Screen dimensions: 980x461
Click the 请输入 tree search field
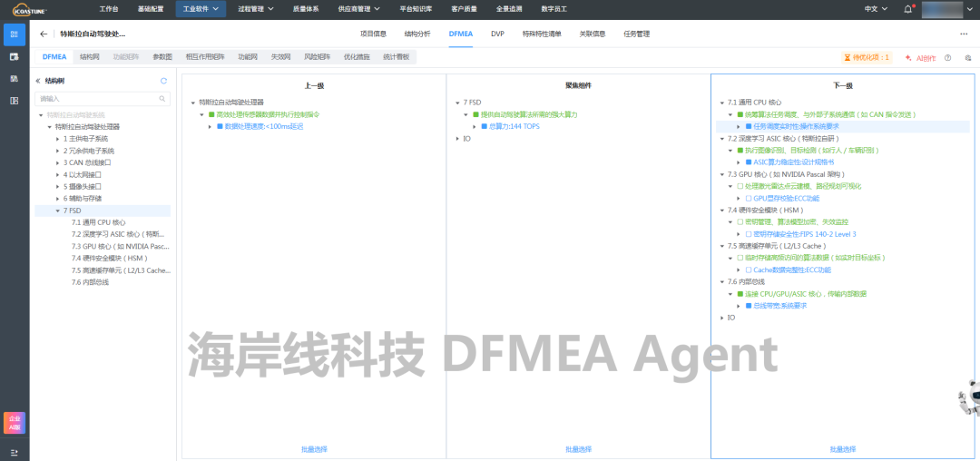coord(102,99)
